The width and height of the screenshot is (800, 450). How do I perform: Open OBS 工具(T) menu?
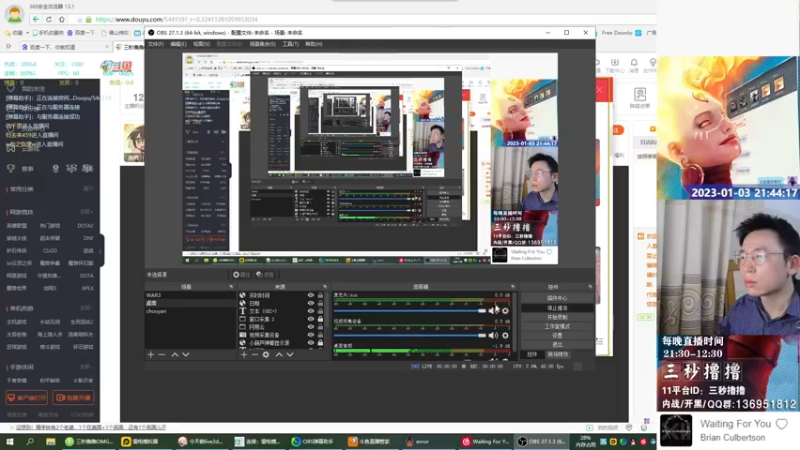pyautogui.click(x=290, y=44)
